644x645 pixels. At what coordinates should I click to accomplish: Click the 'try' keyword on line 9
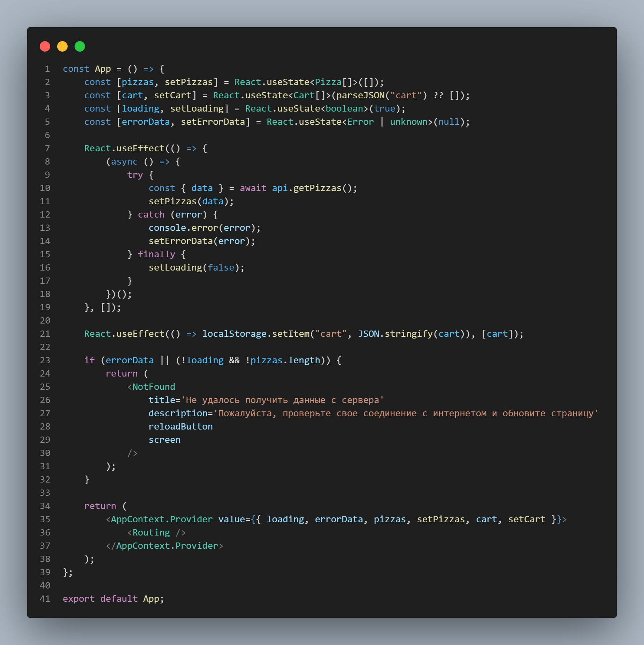[135, 175]
